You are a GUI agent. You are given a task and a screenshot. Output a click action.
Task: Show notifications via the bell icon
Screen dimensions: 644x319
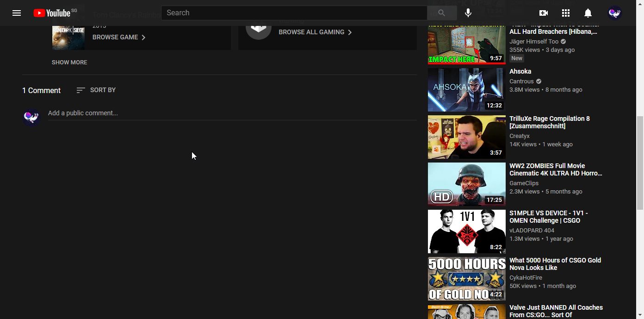(588, 13)
